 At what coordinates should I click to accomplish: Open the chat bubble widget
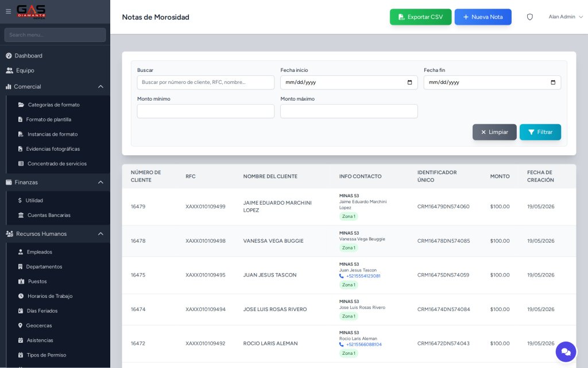(566, 352)
